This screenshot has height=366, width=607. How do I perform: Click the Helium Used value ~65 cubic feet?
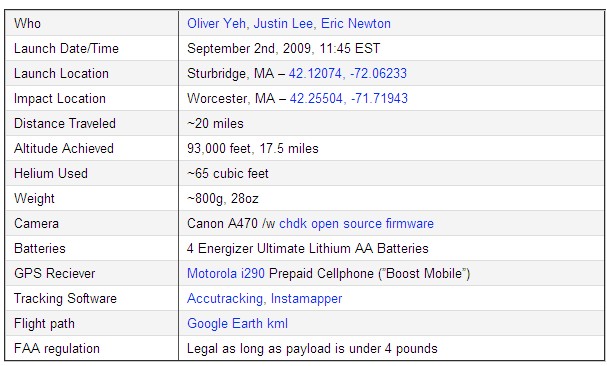coord(228,174)
